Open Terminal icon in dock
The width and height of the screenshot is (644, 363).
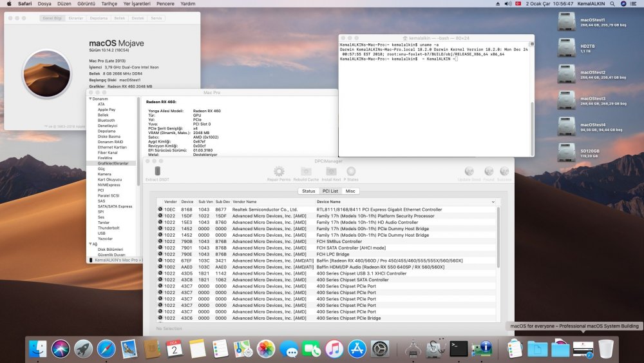[x=459, y=349]
